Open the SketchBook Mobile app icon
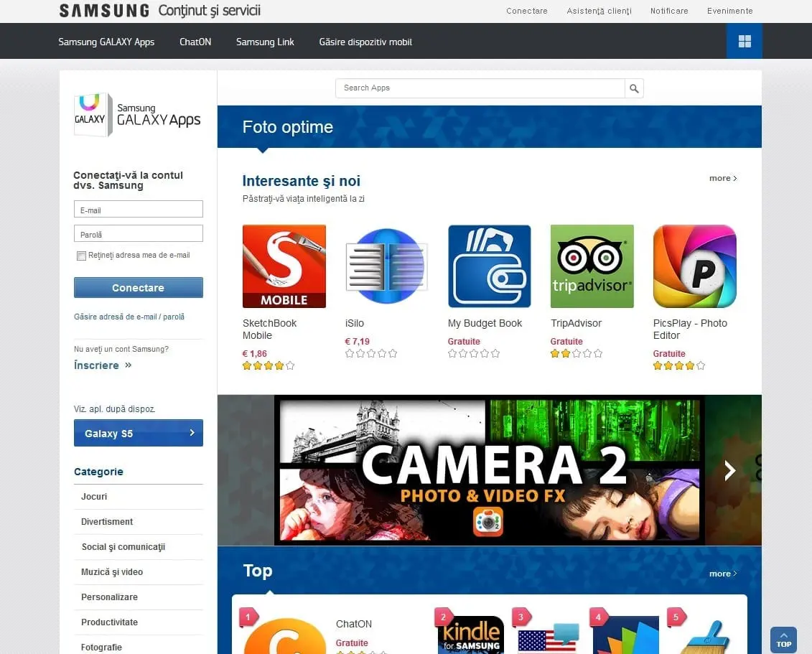 [x=284, y=266]
